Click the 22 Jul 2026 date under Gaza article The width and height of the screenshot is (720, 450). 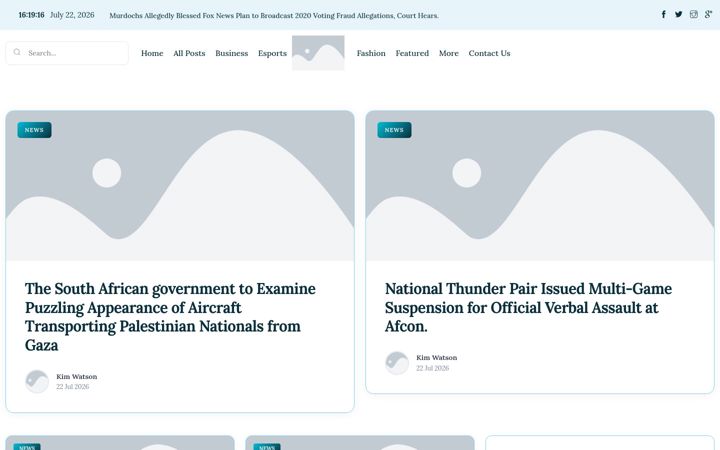(73, 387)
